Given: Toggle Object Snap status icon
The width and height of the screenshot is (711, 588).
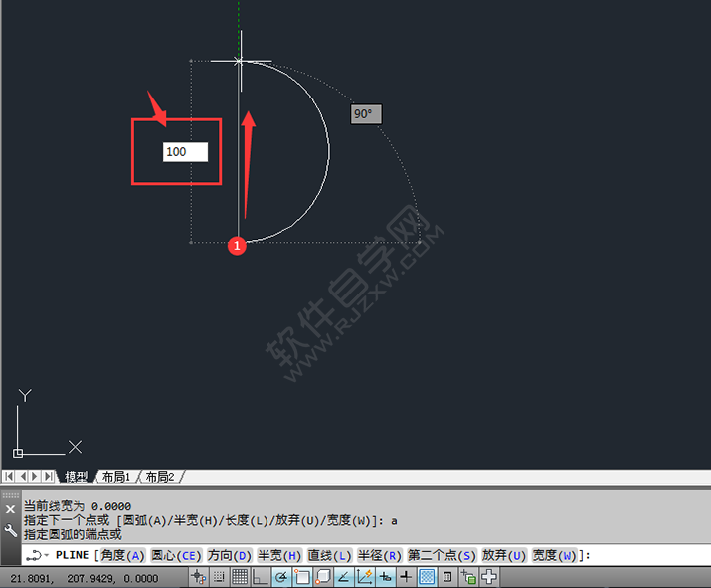Looking at the screenshot, I should (x=302, y=577).
